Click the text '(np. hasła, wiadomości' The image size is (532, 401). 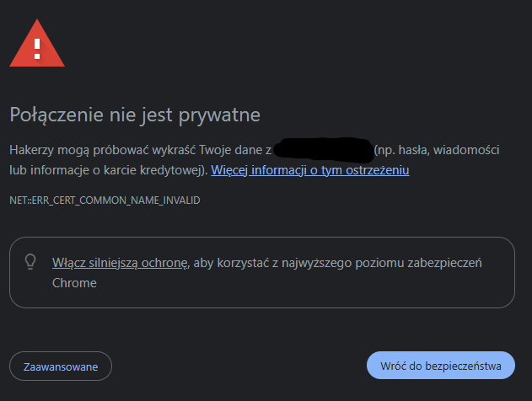438,150
